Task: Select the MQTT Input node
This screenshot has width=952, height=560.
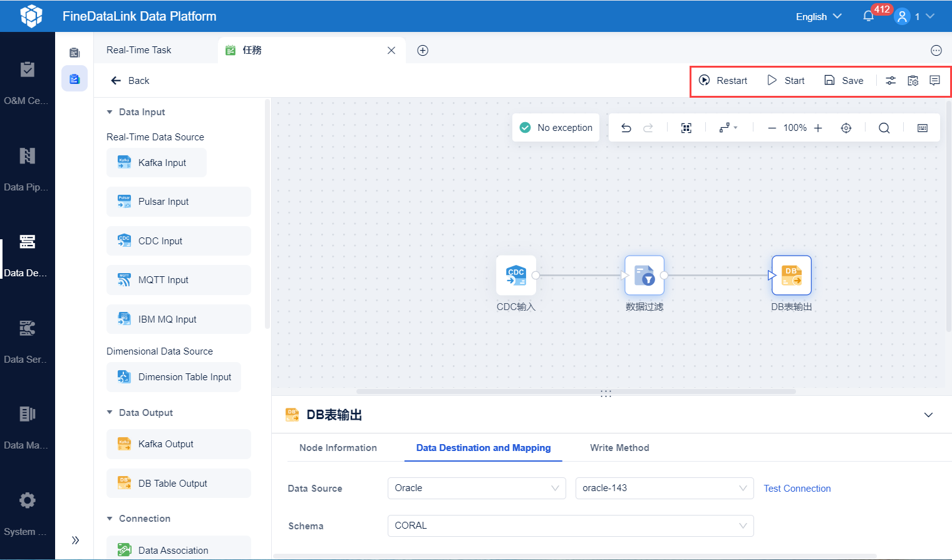Action: [178, 280]
